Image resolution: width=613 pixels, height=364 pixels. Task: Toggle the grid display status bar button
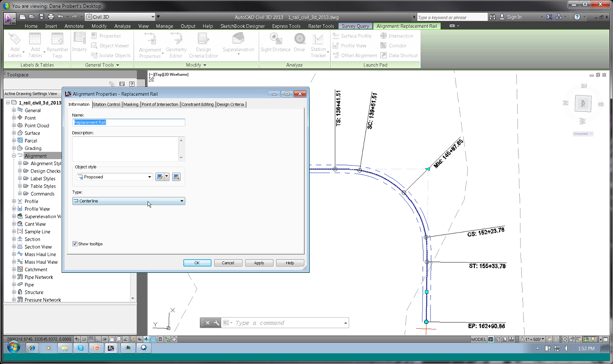coord(91,339)
